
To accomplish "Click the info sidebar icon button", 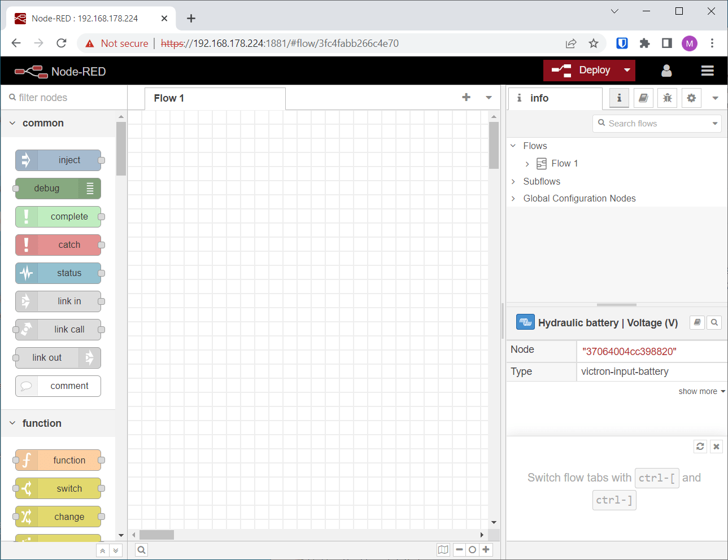I will tap(619, 98).
